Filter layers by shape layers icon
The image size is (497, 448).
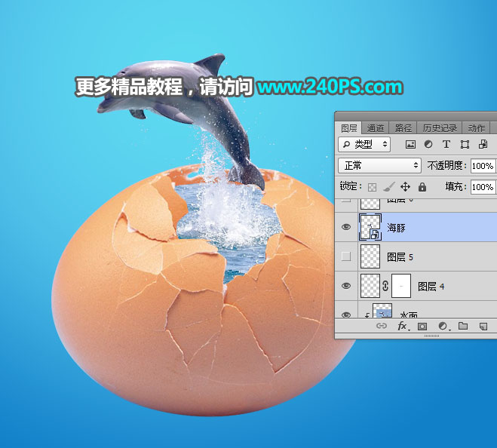[465, 145]
